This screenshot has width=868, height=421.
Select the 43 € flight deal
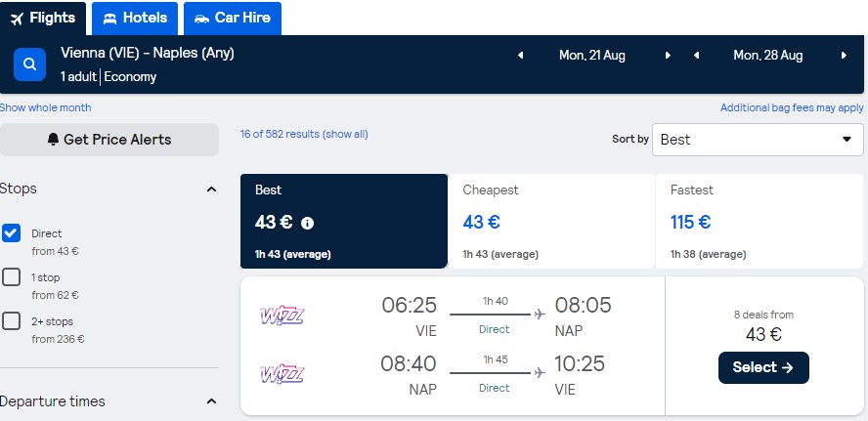(x=763, y=367)
